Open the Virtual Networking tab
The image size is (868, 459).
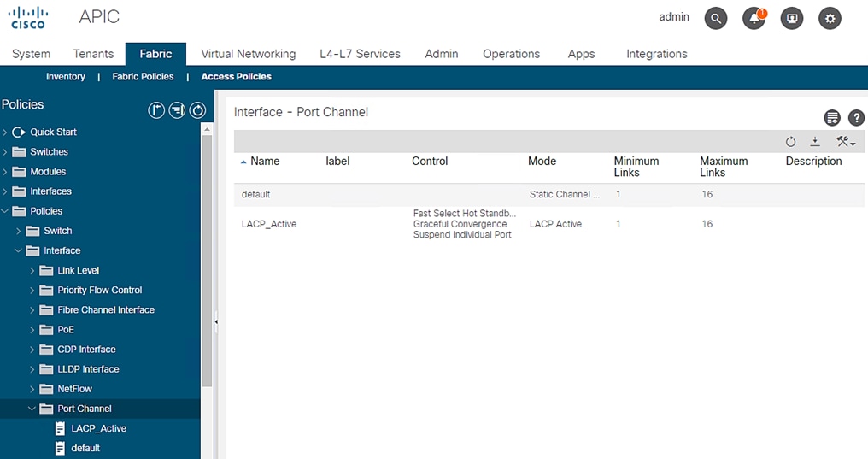[248, 54]
